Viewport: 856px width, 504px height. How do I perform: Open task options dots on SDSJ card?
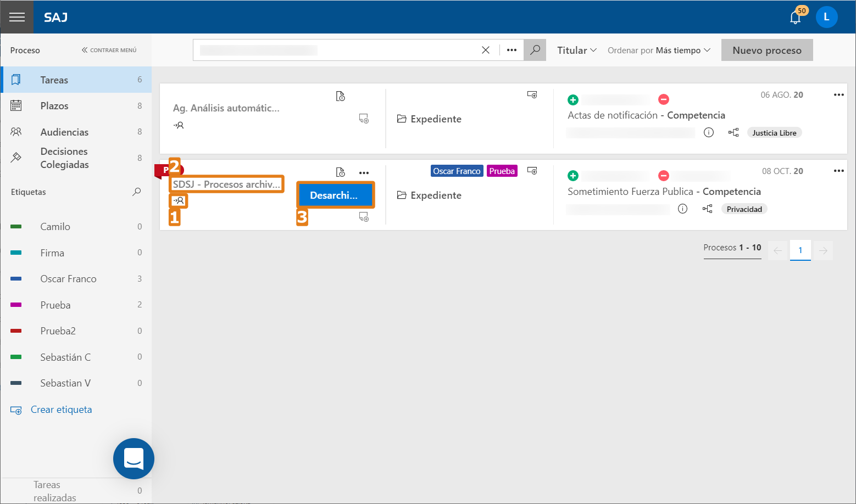point(364,172)
